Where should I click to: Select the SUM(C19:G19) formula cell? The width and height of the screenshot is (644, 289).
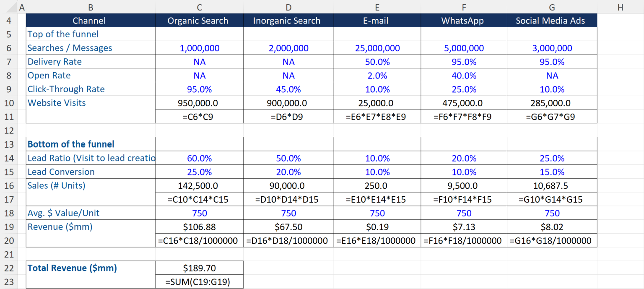(199, 281)
